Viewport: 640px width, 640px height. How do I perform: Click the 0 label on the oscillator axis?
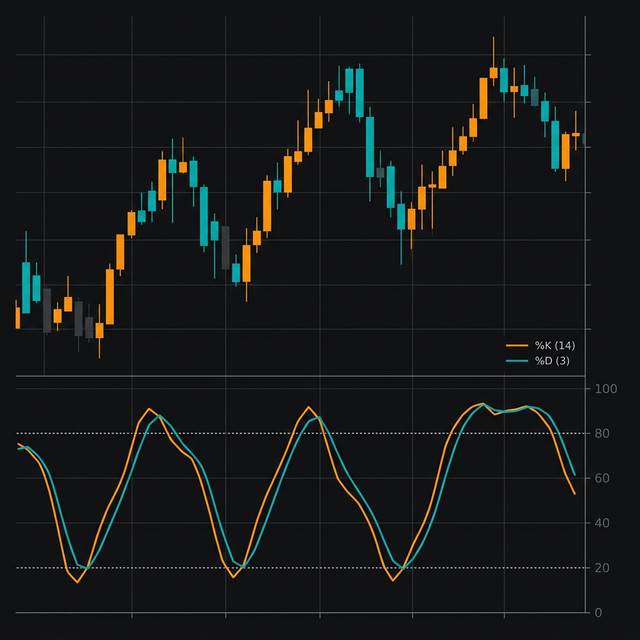click(600, 613)
